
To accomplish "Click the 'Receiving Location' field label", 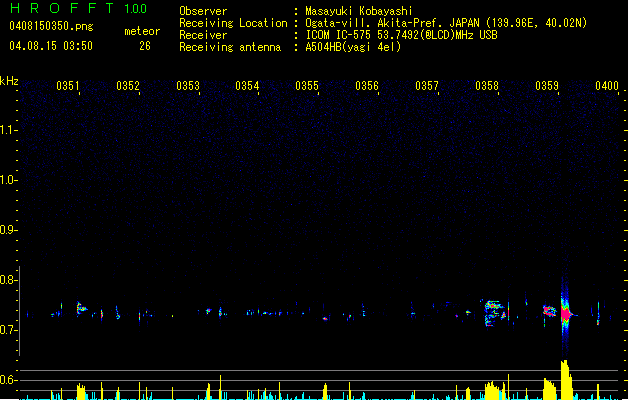I will (233, 23).
